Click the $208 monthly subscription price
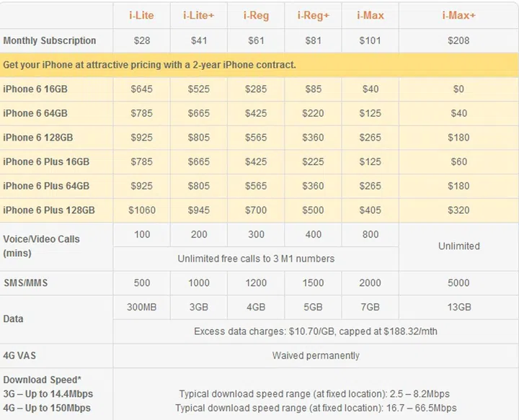Viewport: 519px width, 420px height. tap(458, 40)
